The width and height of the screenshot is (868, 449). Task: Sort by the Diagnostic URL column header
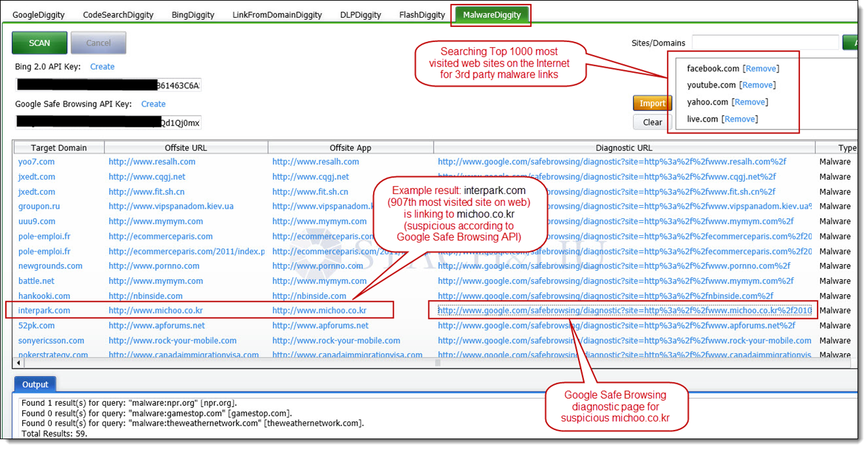coord(624,148)
